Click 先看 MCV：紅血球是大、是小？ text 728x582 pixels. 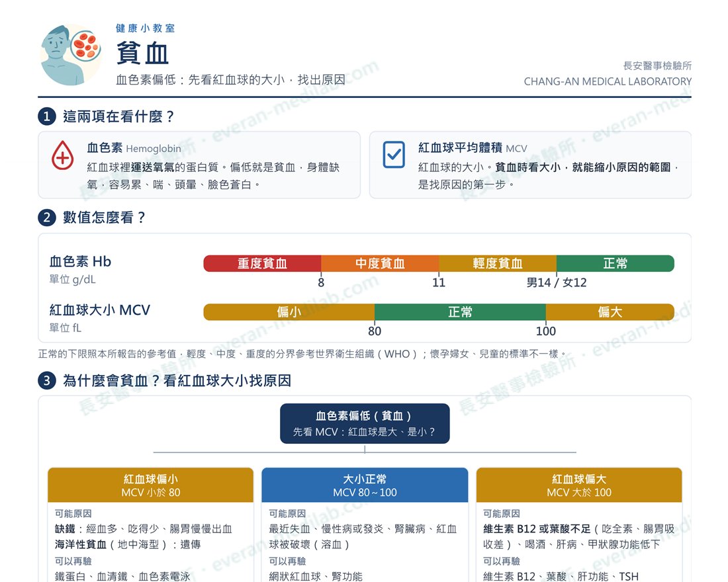(365, 432)
